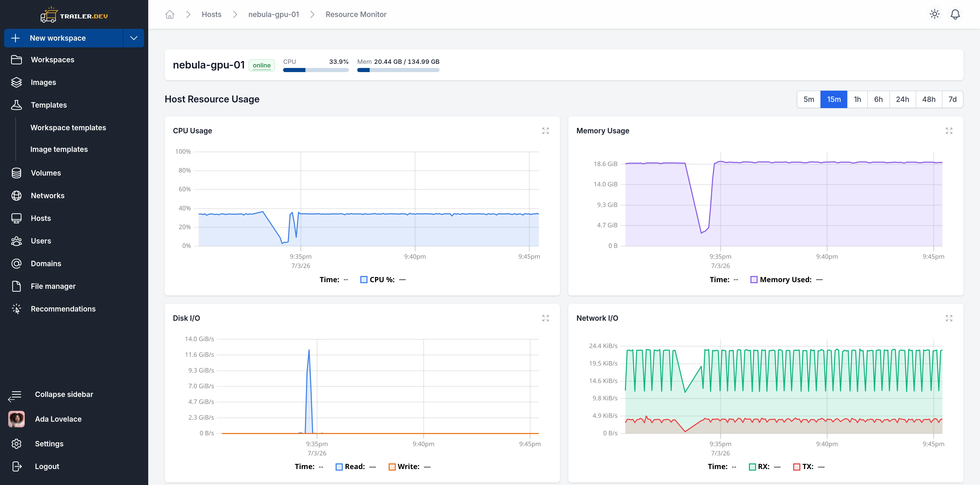The height and width of the screenshot is (485, 980).
Task: Click the Collapse sidebar icon
Action: (x=15, y=396)
